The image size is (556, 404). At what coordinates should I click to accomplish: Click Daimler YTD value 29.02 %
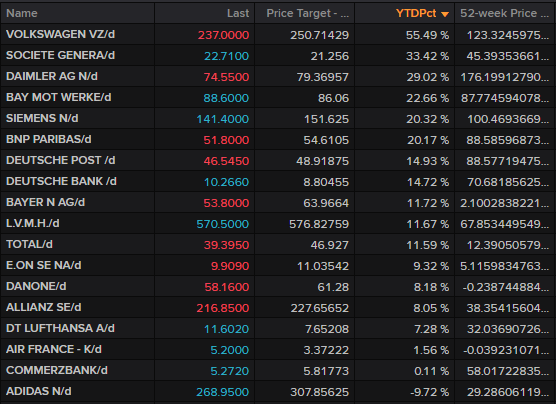pyautogui.click(x=428, y=77)
